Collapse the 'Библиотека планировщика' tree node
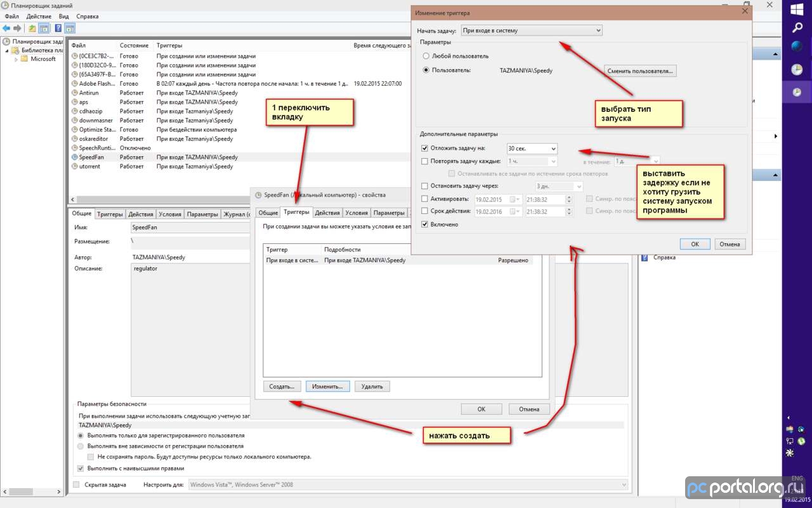This screenshot has width=812, height=508. click(7, 50)
